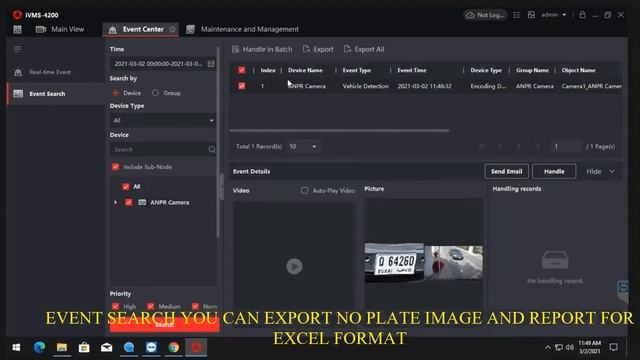Viewport: 640px width, 360px height.
Task: Show hidden system tray icons
Action: tap(547, 347)
